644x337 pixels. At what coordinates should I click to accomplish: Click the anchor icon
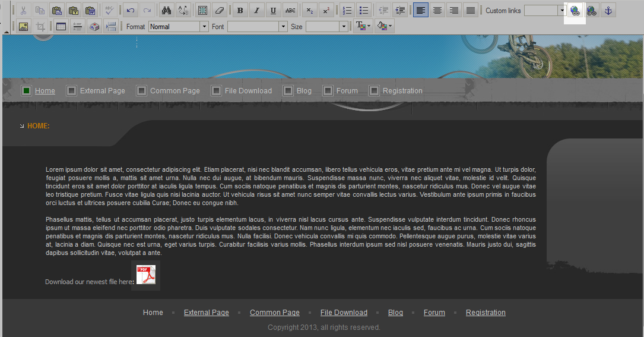[608, 10]
